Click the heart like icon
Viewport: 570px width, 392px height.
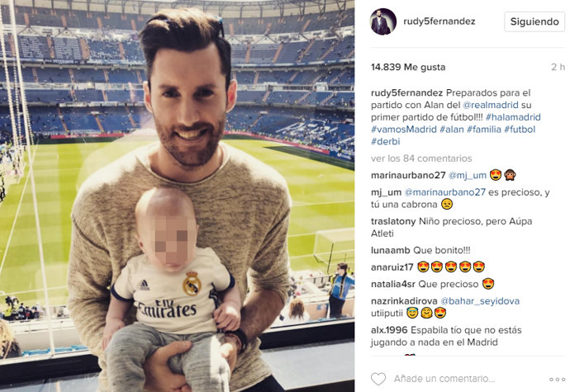[x=378, y=379]
